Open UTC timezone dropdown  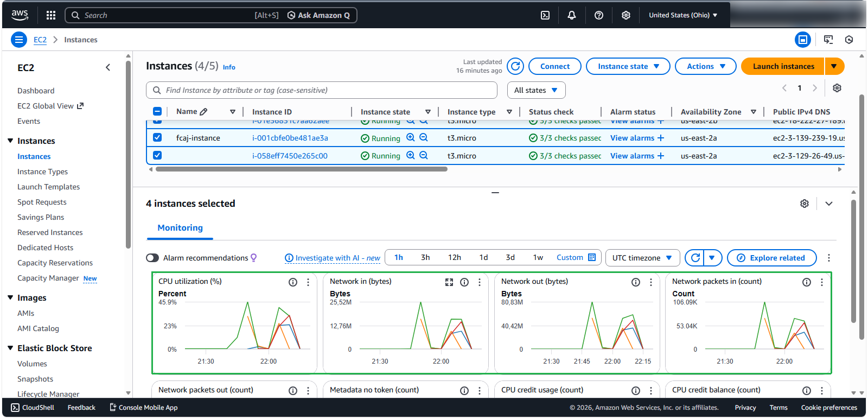pos(642,258)
